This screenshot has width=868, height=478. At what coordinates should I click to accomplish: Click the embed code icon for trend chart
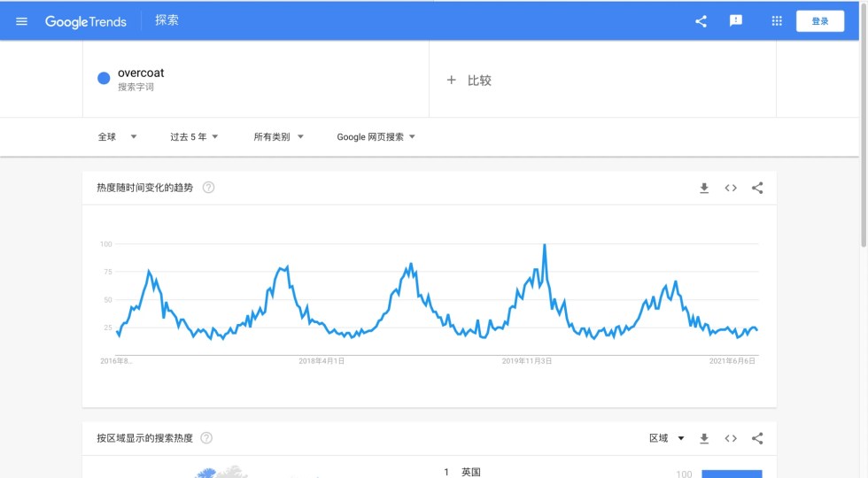point(731,188)
